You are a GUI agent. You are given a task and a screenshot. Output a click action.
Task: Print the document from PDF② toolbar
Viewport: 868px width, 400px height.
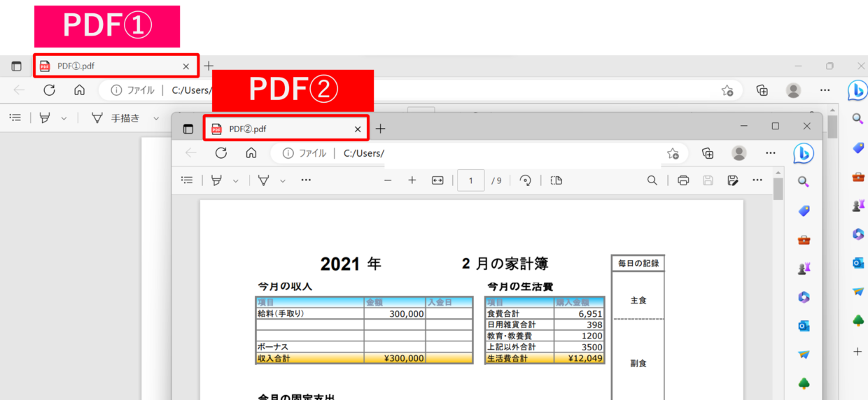(683, 180)
